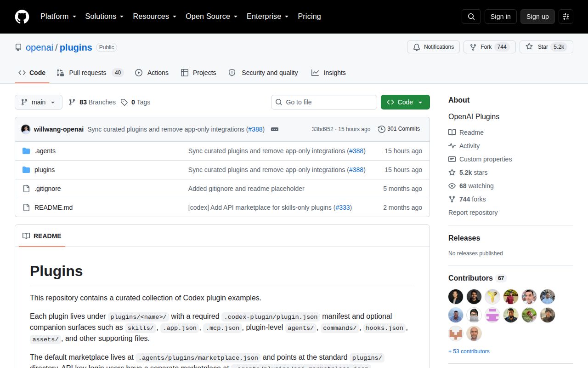Click the tag icon beside Tags

[124, 102]
